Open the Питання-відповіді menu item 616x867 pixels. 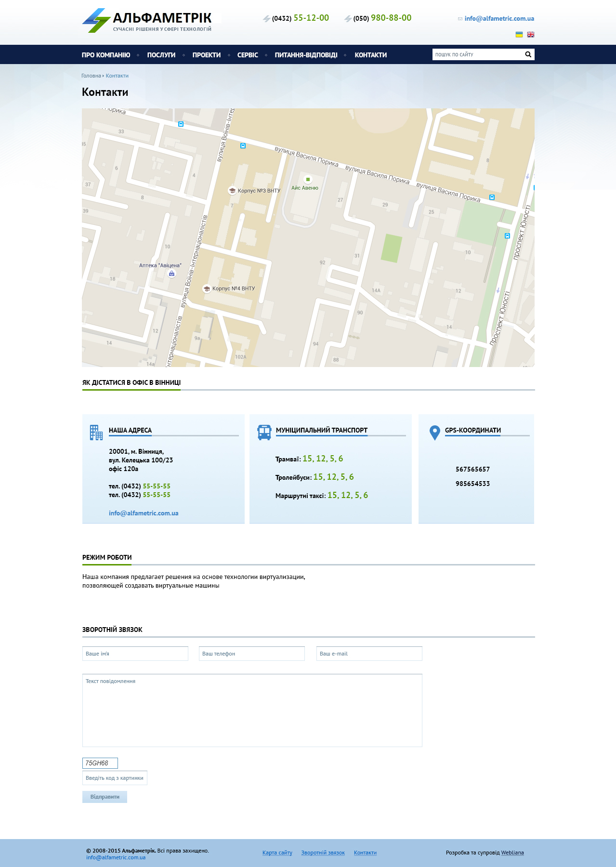point(306,55)
